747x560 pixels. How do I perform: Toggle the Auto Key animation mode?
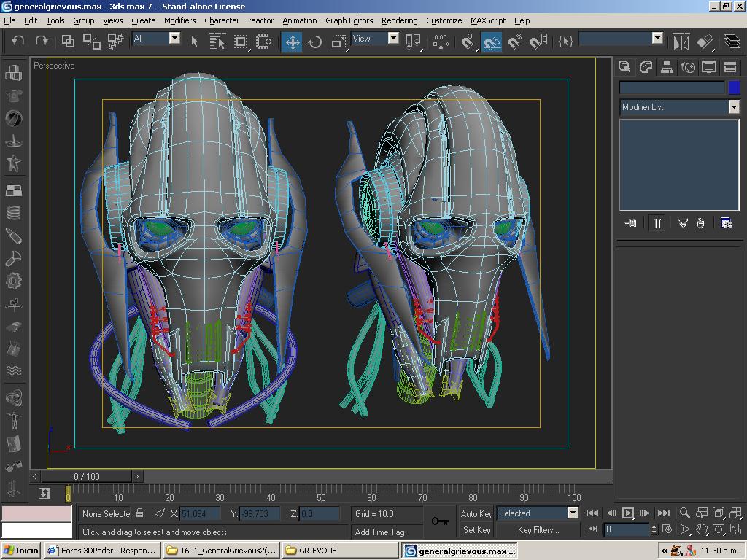click(476, 513)
